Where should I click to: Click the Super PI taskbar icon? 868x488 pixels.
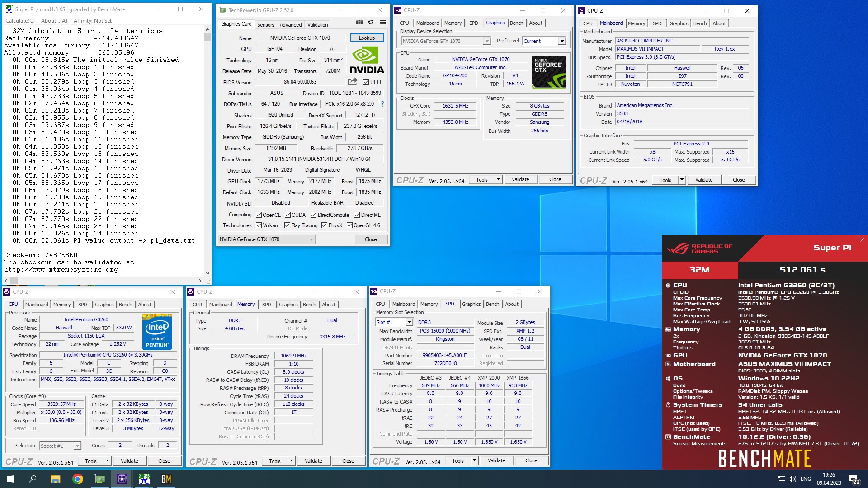click(144, 479)
